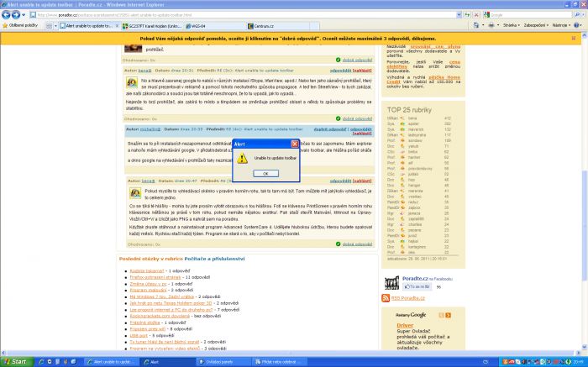588x367 pixels.
Task: Click OK in the Alert dialog
Action: [x=265, y=174]
